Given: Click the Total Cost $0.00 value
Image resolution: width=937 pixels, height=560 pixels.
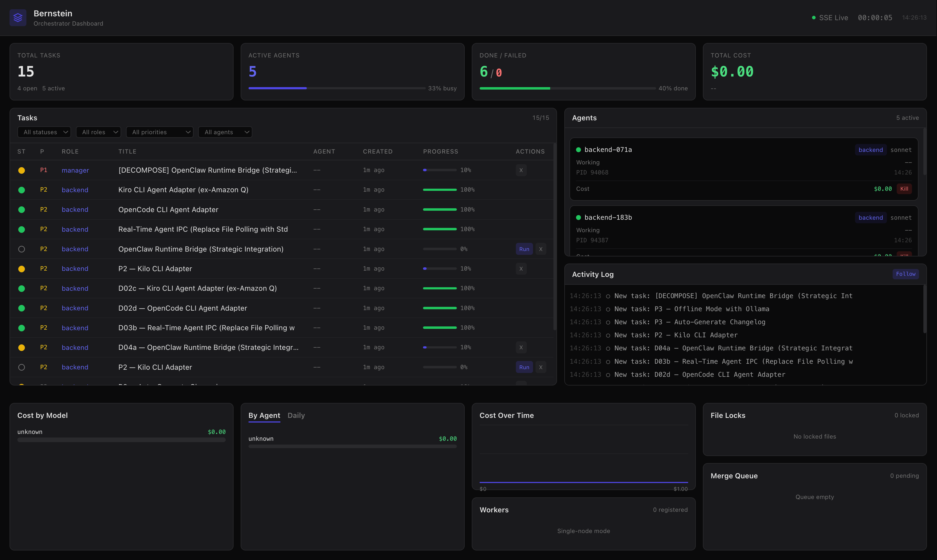Looking at the screenshot, I should [x=732, y=71].
